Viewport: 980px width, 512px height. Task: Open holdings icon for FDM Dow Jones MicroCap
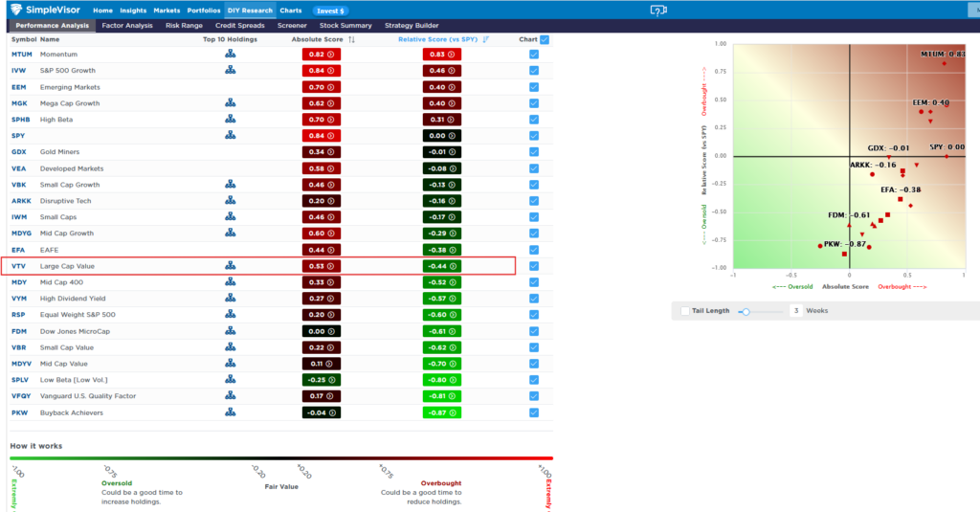[230, 331]
